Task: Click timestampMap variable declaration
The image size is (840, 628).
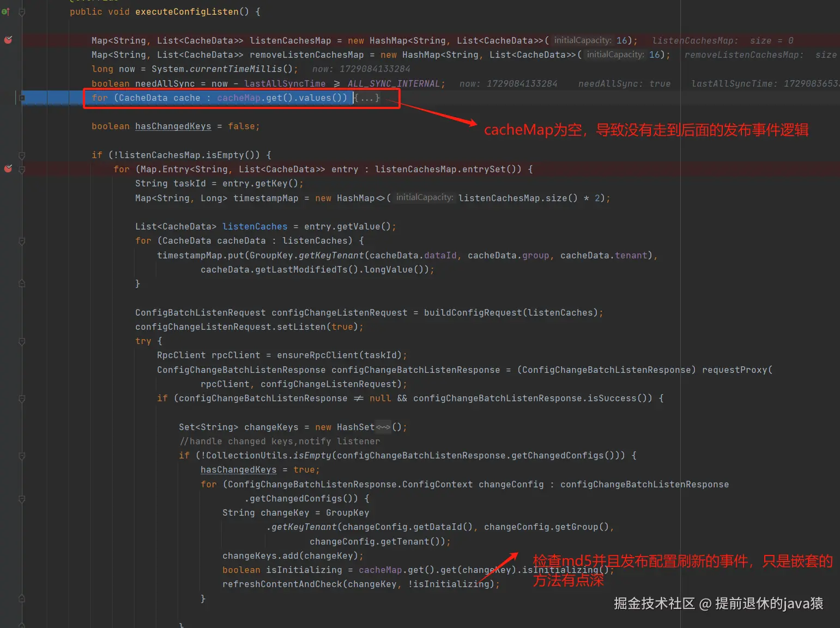Action: 265,198
